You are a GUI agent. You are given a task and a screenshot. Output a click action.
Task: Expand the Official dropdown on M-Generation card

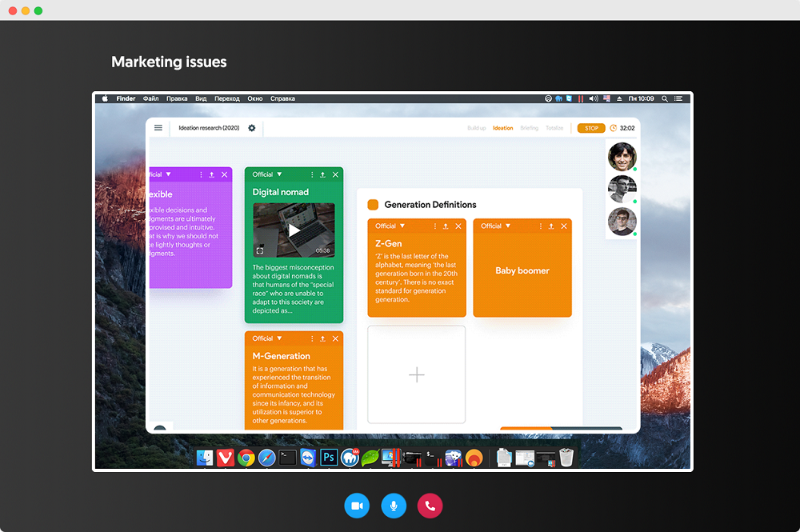coord(279,338)
